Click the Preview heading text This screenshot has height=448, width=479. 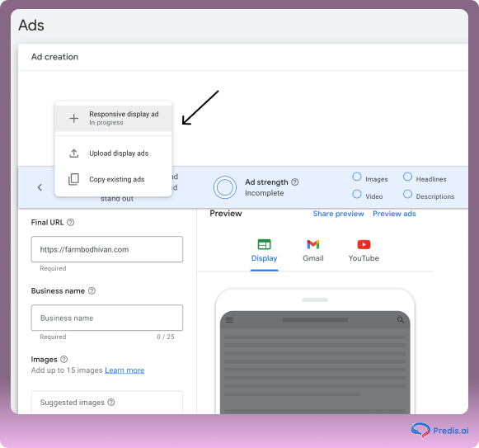click(226, 214)
